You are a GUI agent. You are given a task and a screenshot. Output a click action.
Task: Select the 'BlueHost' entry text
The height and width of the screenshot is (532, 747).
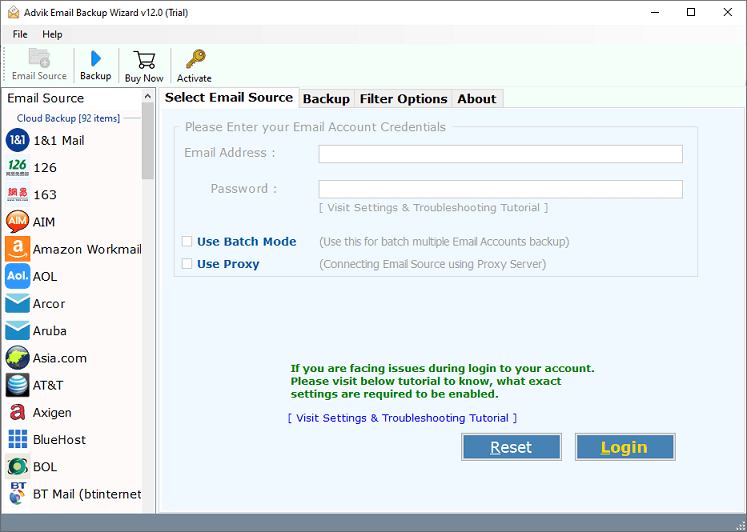click(x=59, y=440)
